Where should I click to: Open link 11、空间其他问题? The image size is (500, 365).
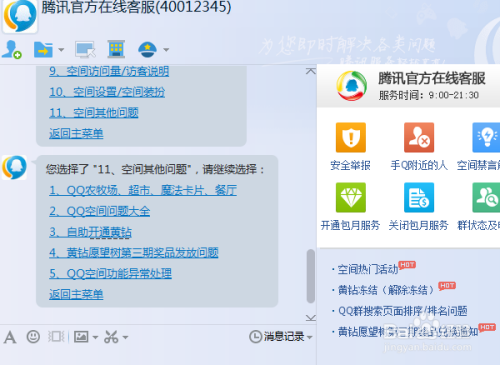pyautogui.click(x=94, y=113)
